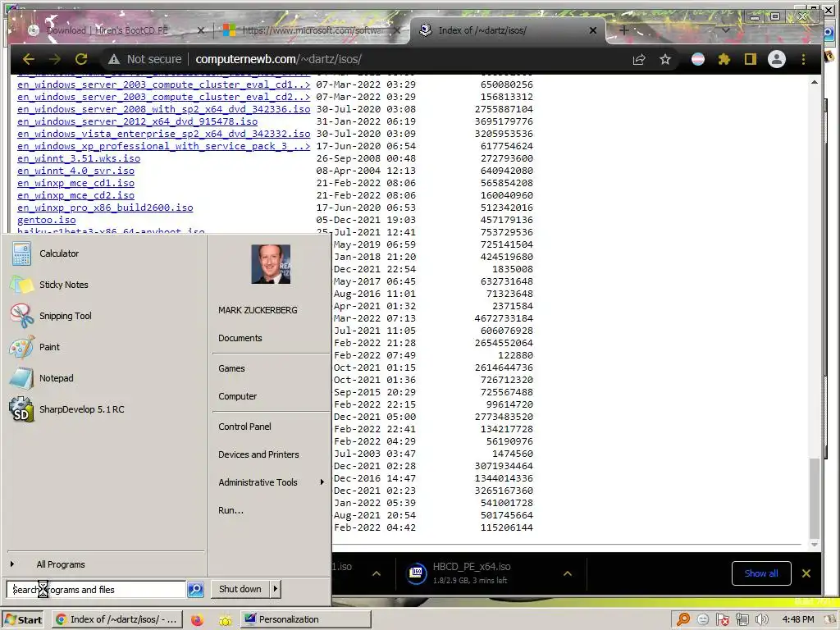This screenshot has width=840, height=630.
Task: Click the user account picture thumbnail
Action: tap(271, 264)
